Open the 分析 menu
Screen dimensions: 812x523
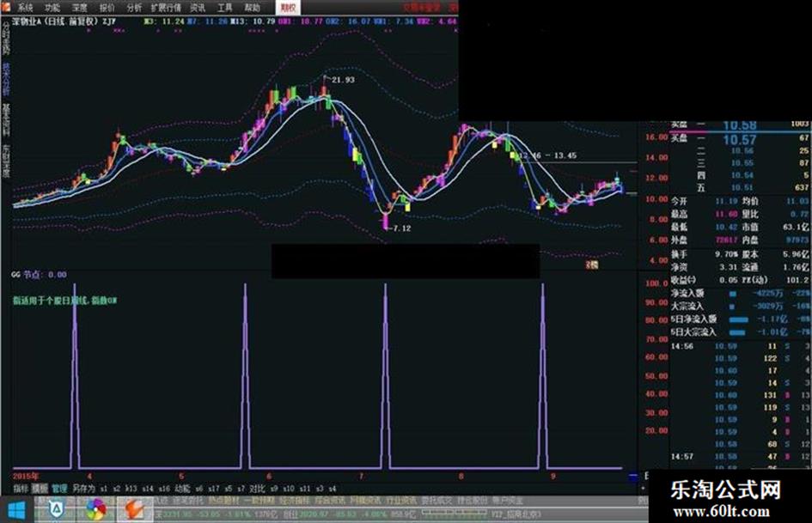point(133,7)
